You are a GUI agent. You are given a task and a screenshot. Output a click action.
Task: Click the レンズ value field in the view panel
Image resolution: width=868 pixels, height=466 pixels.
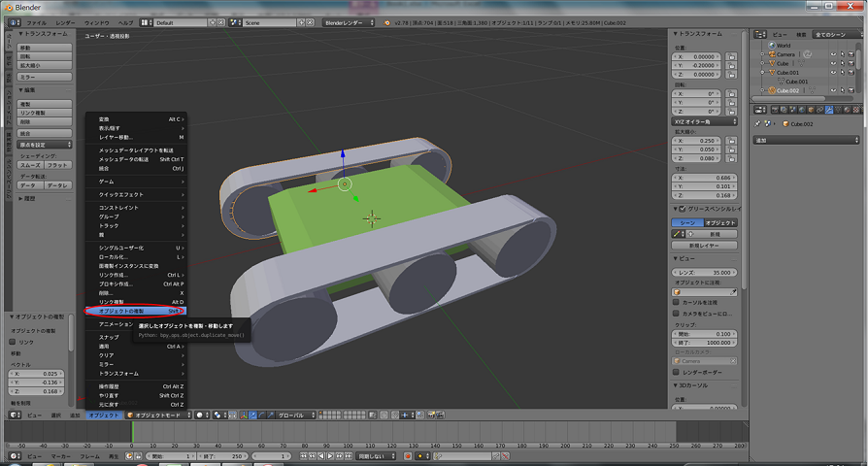pyautogui.click(x=705, y=273)
